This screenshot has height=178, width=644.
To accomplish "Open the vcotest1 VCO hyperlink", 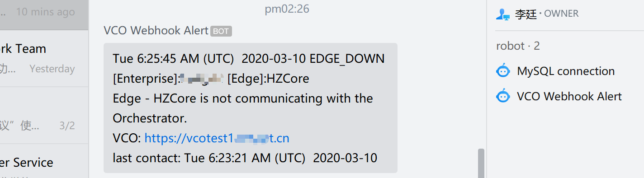I will pyautogui.click(x=217, y=138).
